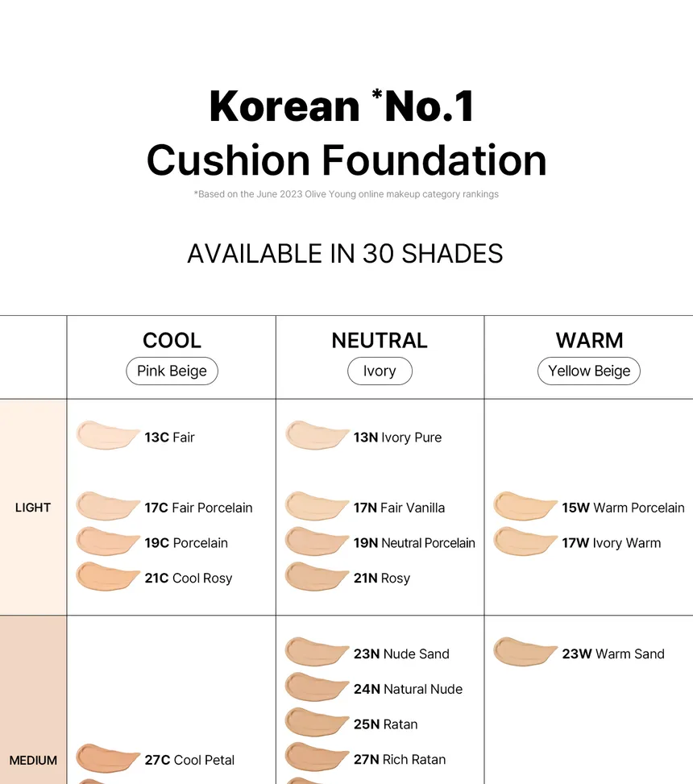Pick the 27N Rich Ratan swatch

click(x=316, y=758)
